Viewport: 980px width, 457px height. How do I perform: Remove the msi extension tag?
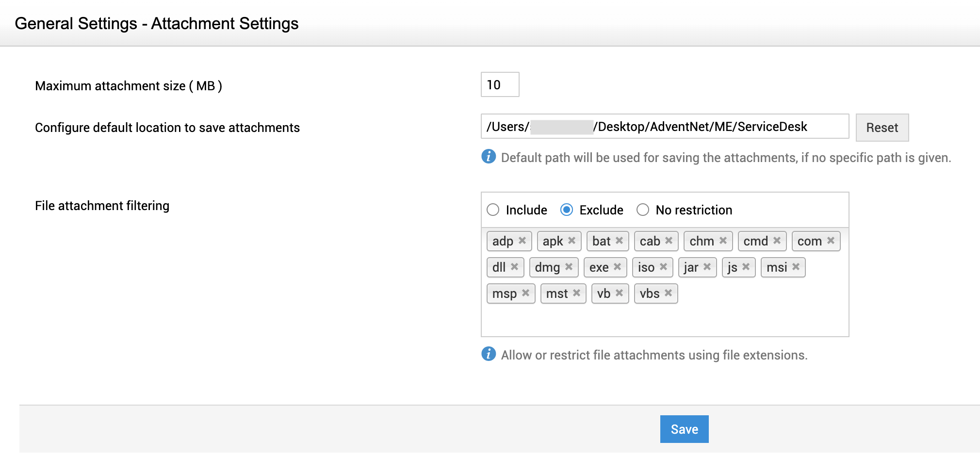coord(796,267)
